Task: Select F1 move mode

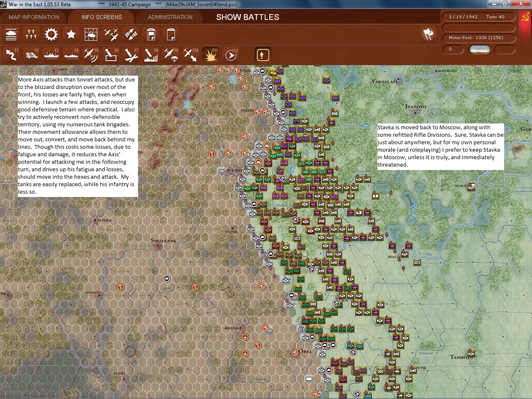Action: (11, 54)
